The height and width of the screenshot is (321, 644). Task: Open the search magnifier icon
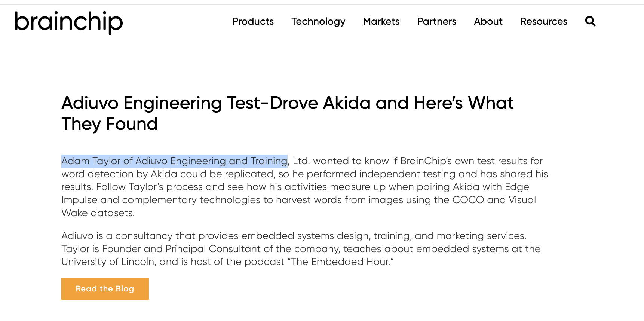(x=590, y=21)
